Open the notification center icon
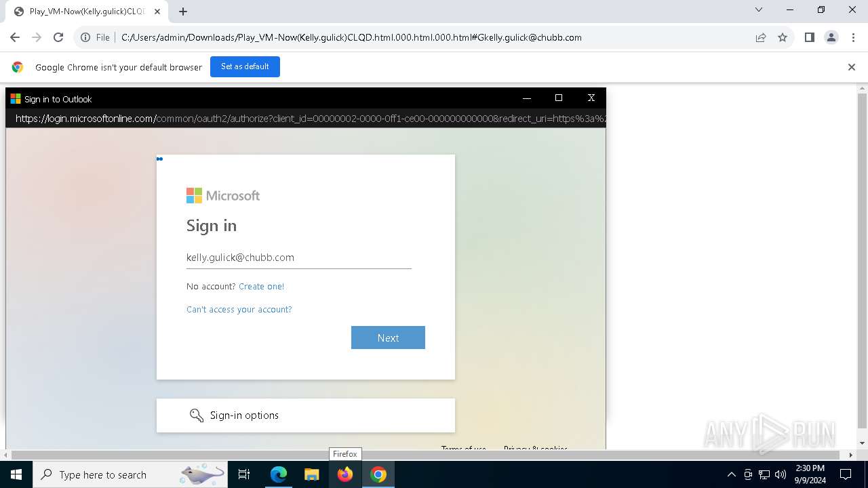 [x=846, y=474]
